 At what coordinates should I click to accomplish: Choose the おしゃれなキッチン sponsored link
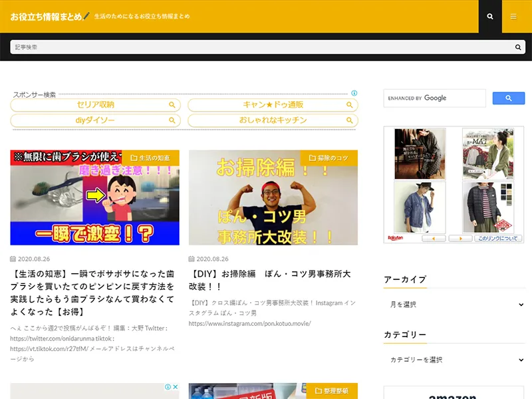click(273, 120)
